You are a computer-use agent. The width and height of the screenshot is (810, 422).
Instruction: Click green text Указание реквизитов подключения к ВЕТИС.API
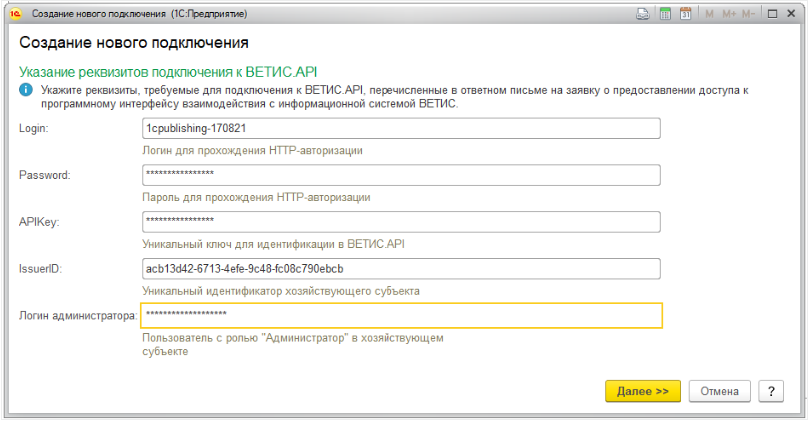point(168,72)
